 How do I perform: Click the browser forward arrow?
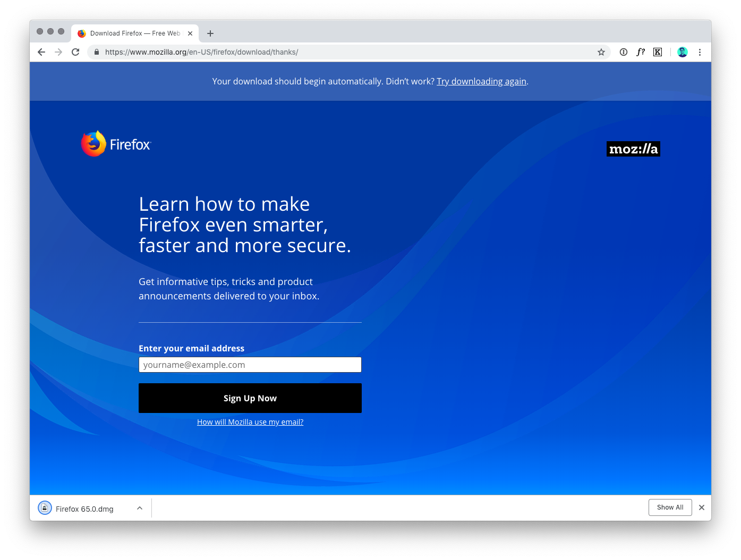click(58, 52)
